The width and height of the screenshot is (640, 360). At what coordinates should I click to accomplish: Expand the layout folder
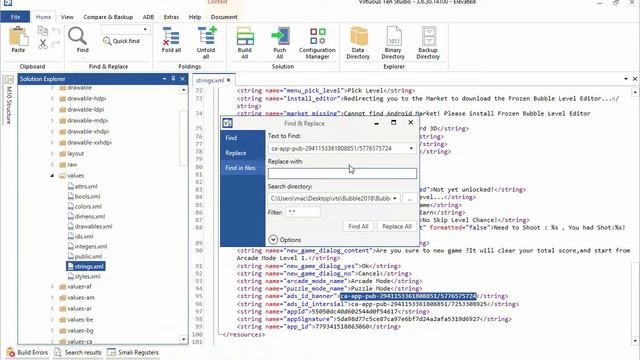(x=52, y=153)
